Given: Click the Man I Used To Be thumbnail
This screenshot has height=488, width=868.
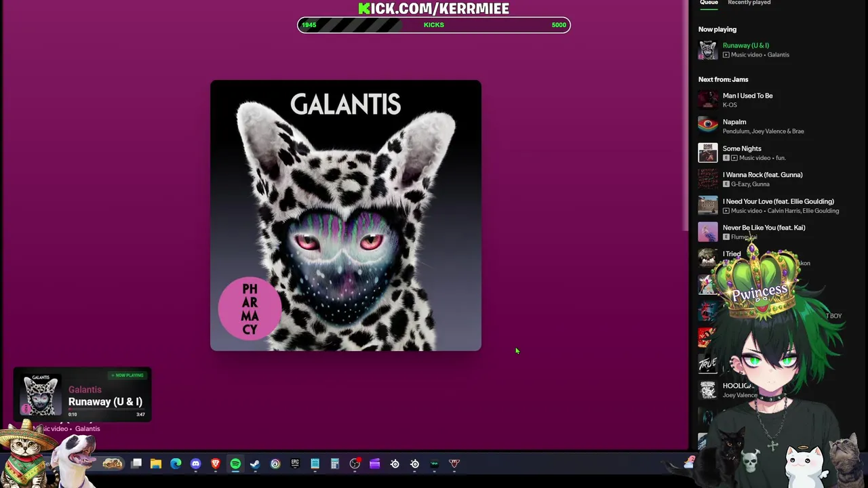Looking at the screenshot, I should (x=708, y=100).
